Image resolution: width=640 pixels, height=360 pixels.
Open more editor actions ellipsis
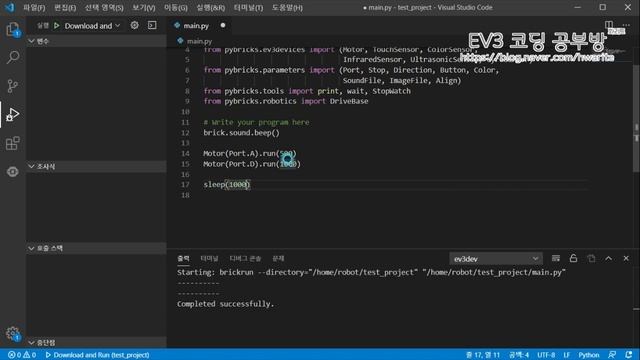[x=626, y=25]
